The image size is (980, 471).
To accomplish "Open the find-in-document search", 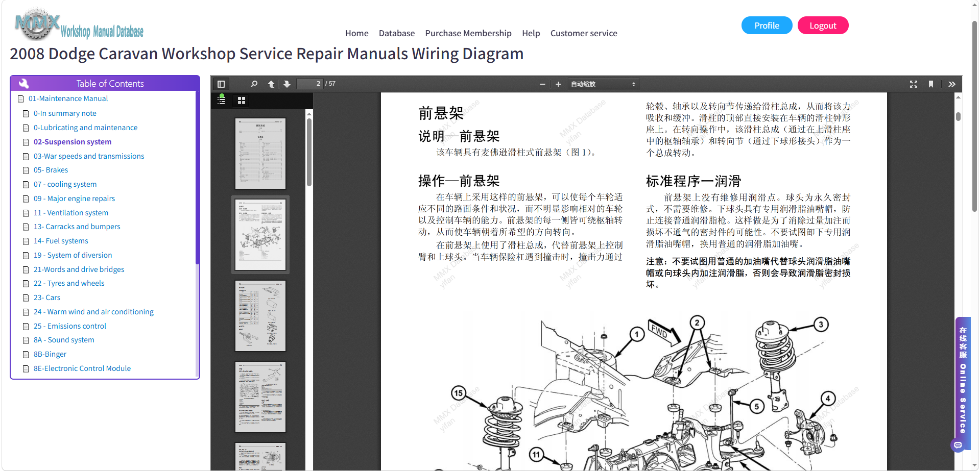I will 254,84.
